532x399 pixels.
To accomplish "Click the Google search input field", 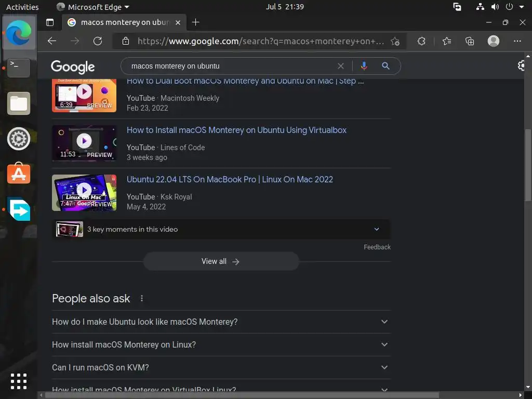I will point(231,66).
